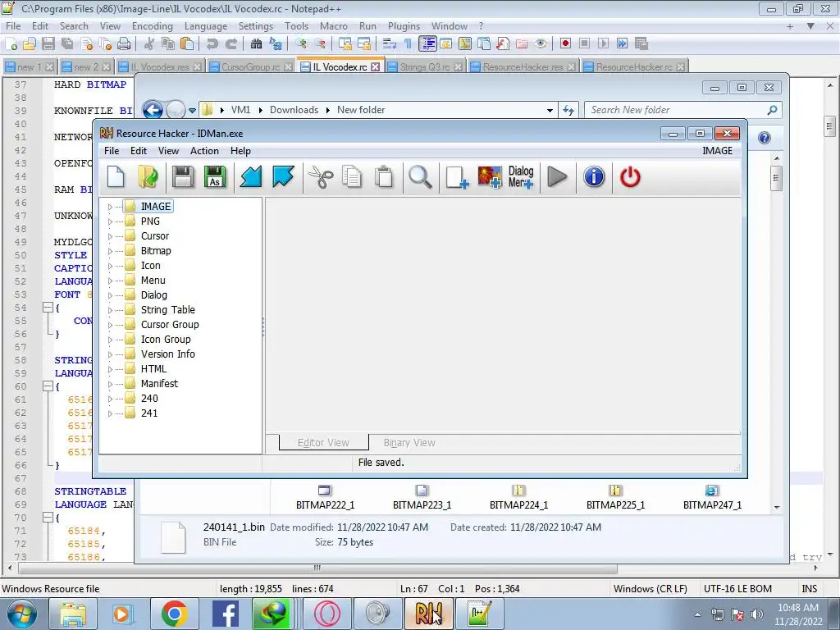
Task: Click Notepad++ Record macro red icon
Action: pos(565,43)
